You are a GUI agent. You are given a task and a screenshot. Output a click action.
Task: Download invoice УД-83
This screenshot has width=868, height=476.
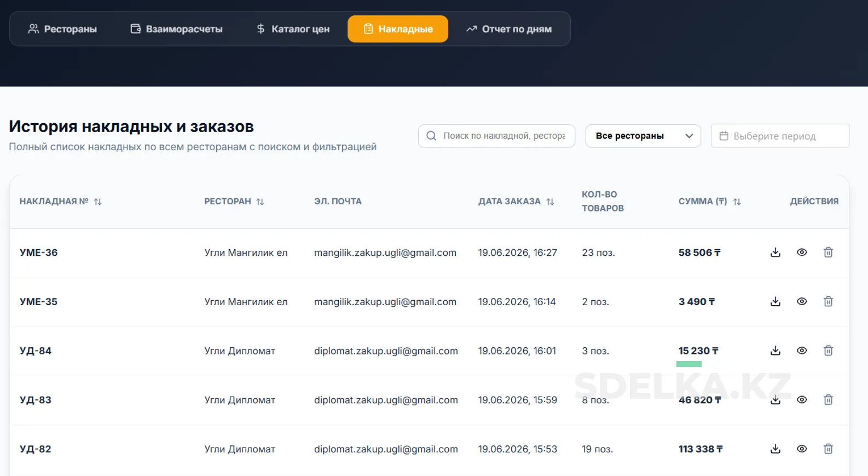click(776, 400)
